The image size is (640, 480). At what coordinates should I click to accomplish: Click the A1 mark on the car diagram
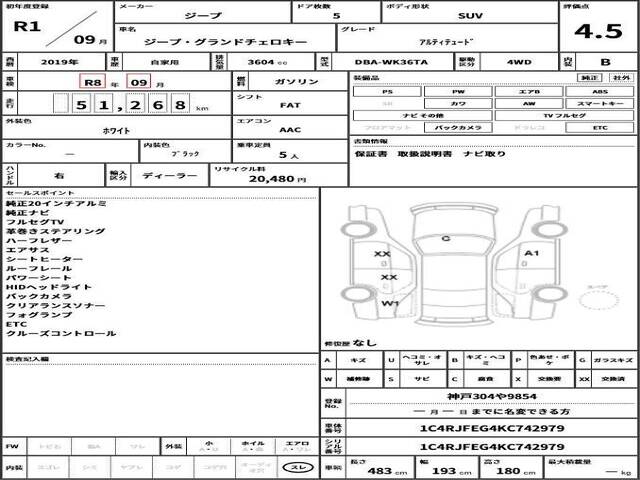coord(531,253)
